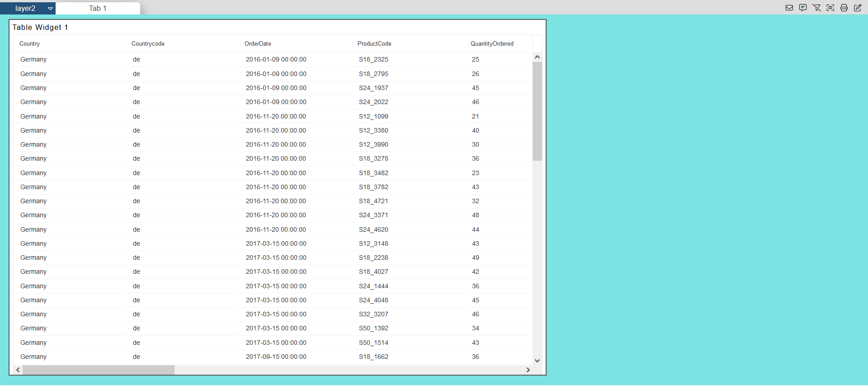The height and width of the screenshot is (386, 868).
Task: Open the layer2 dropdown arrow
Action: (50, 9)
